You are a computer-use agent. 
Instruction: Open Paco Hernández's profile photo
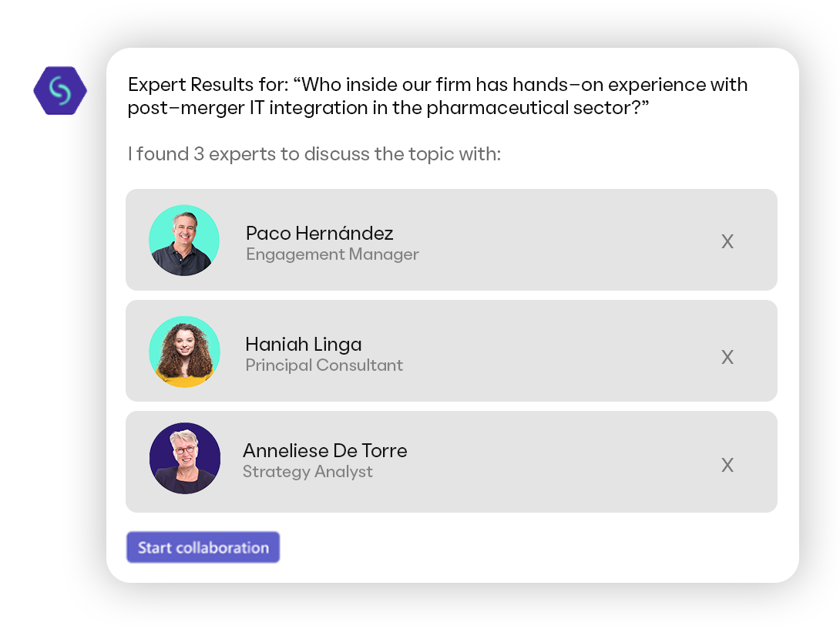(184, 241)
